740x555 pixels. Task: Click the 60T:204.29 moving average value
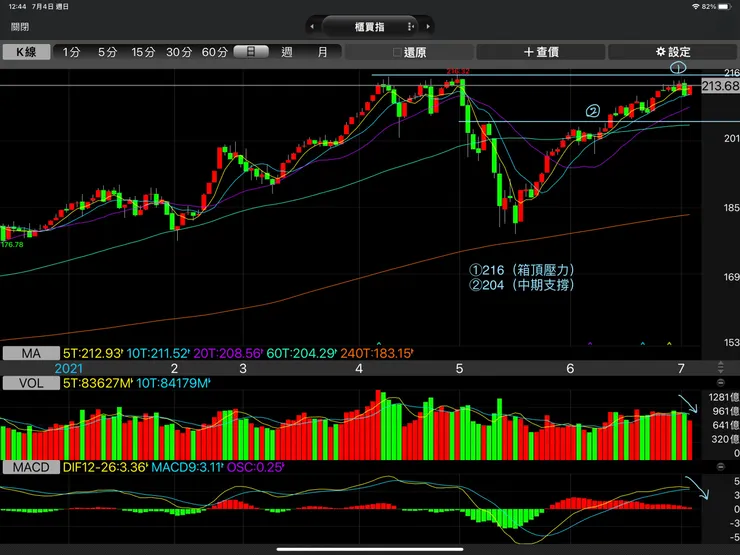[x=301, y=353]
